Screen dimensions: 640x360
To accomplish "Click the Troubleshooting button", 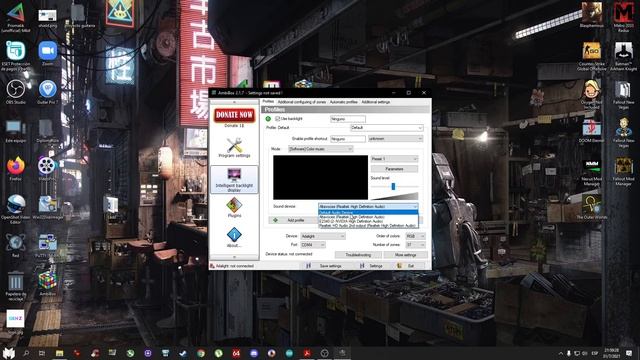I will (358, 255).
